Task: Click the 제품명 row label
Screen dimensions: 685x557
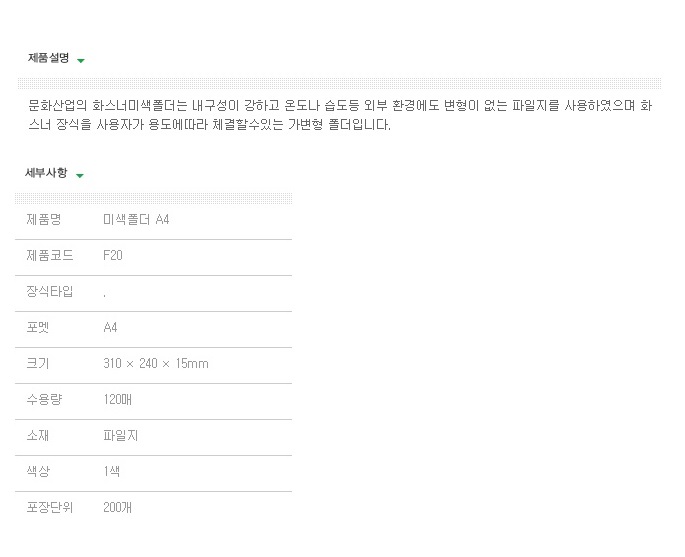Action: point(44,219)
